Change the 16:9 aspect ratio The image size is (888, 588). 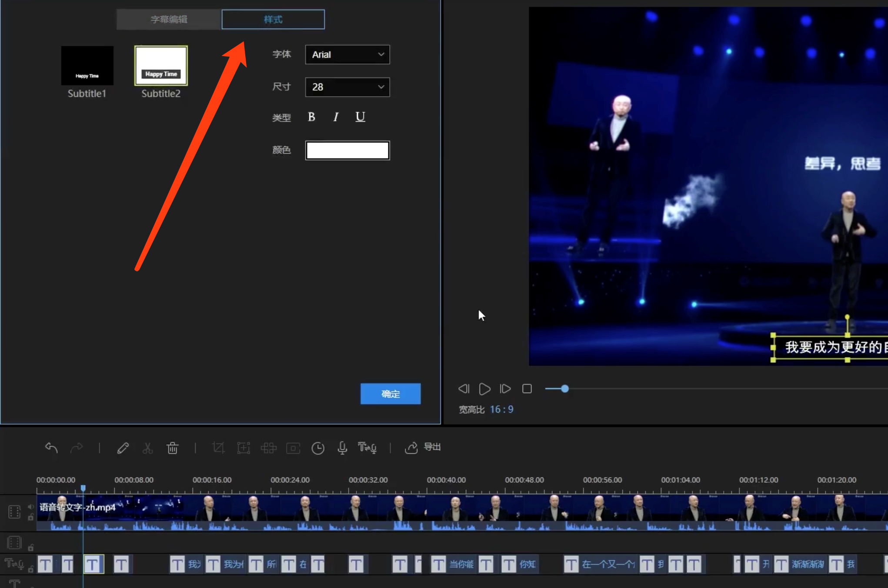[501, 409]
